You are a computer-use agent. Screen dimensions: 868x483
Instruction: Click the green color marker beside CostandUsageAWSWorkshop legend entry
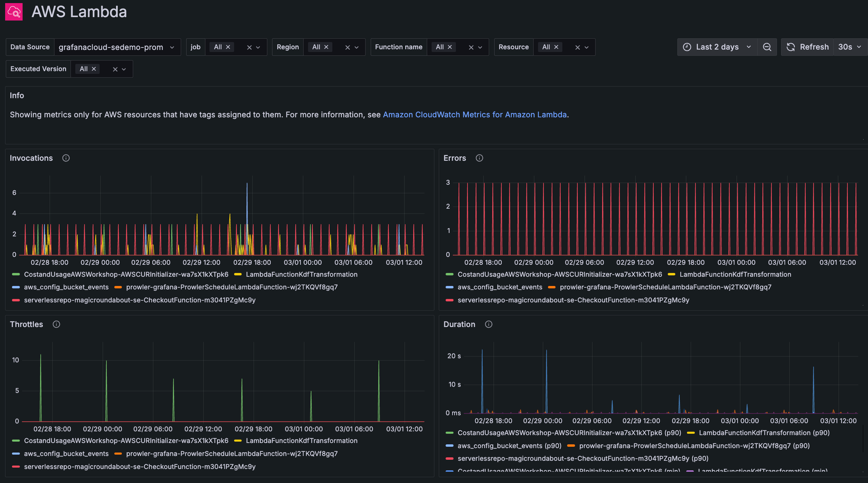(x=15, y=274)
